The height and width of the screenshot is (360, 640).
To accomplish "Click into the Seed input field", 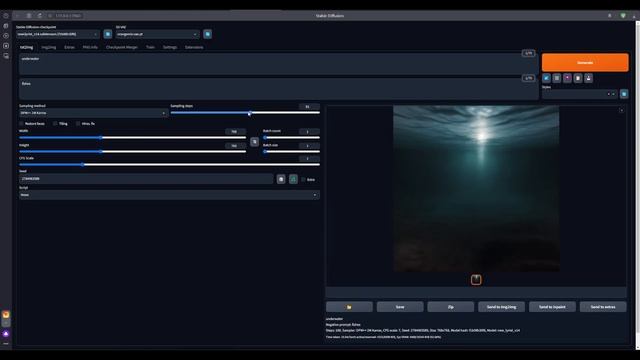I will click(146, 179).
